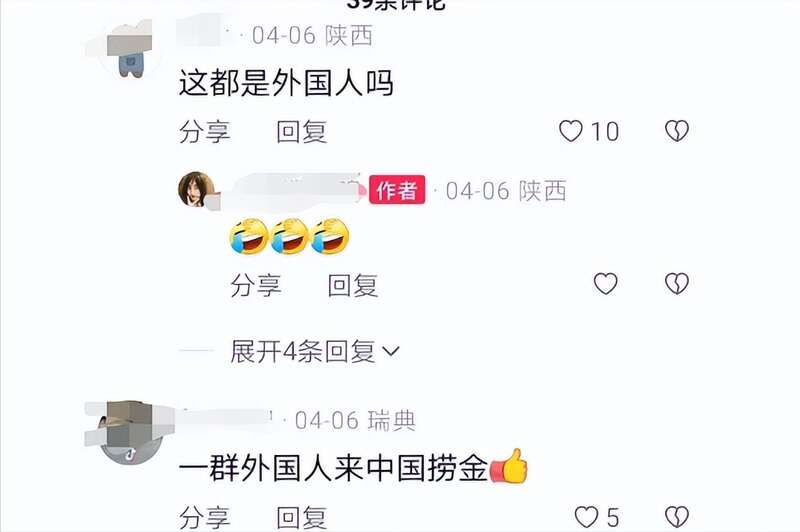Expand '展开4条回复' replies
This screenshot has width=800, height=532.
click(x=314, y=352)
